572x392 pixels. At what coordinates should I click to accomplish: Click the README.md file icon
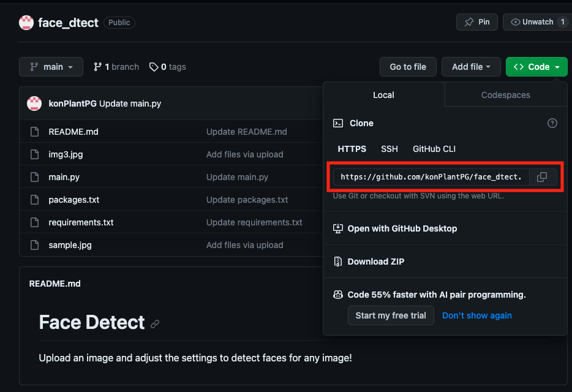tap(35, 132)
